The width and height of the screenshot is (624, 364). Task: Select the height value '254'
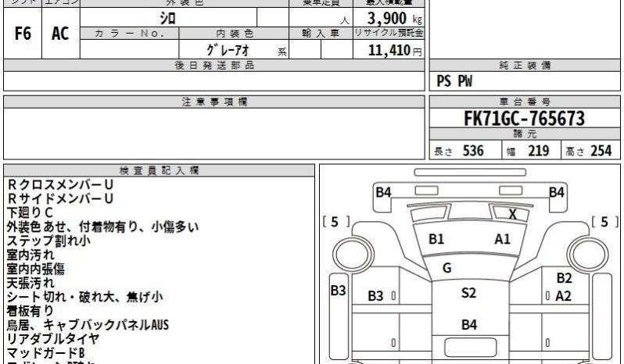(x=601, y=151)
